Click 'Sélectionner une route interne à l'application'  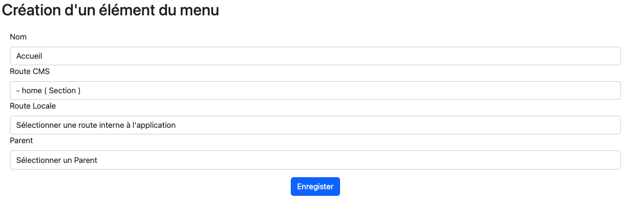(x=96, y=125)
